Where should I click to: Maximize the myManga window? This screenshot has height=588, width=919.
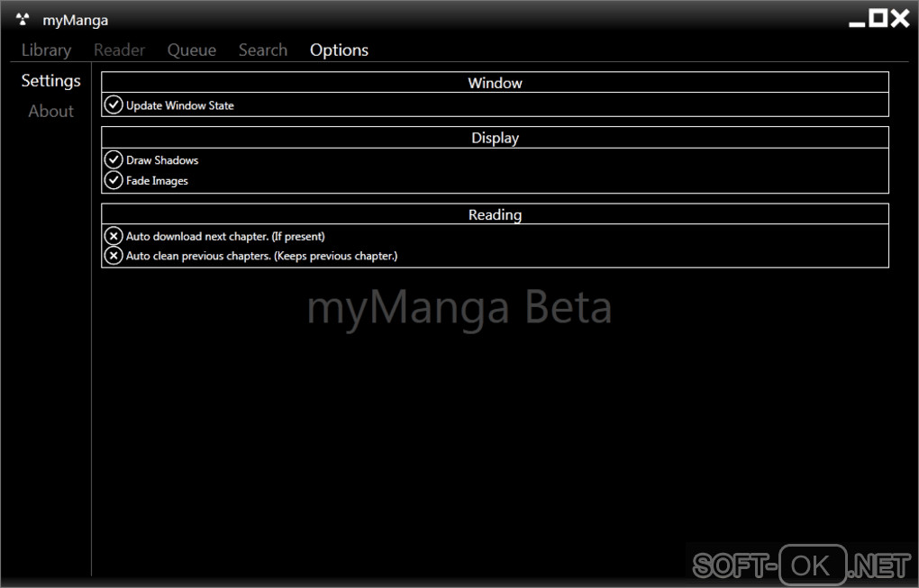pyautogui.click(x=878, y=18)
